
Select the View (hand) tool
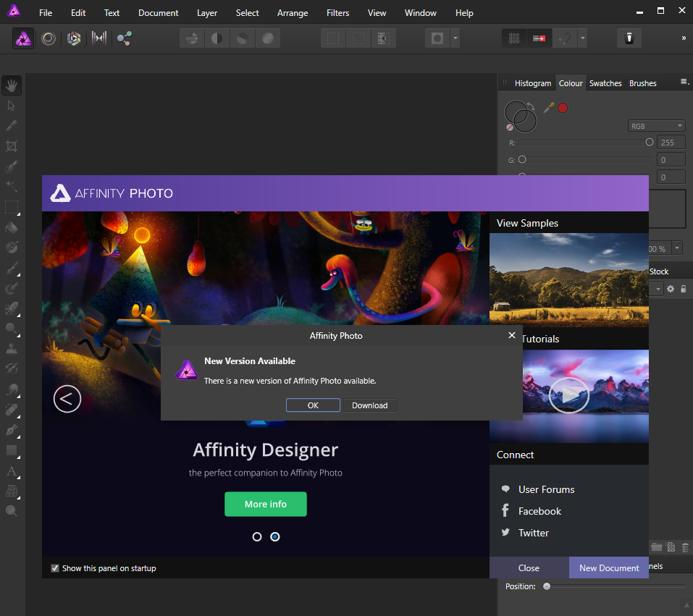(x=12, y=85)
